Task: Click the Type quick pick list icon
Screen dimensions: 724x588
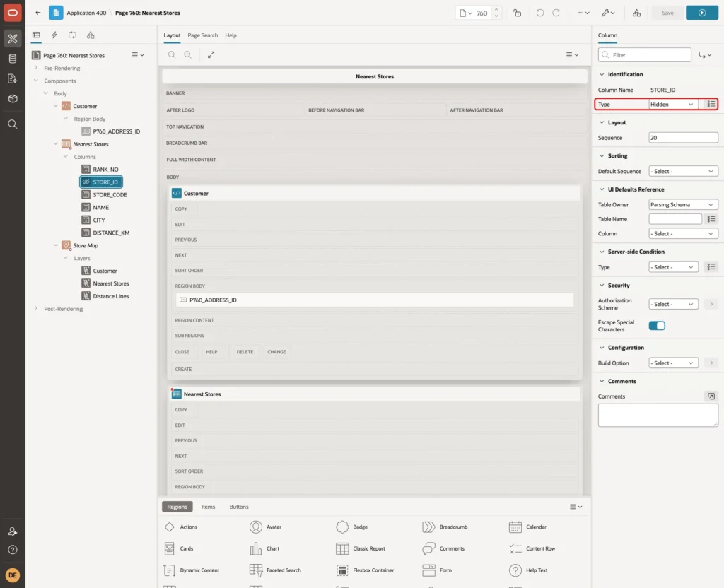Action: 711,105
